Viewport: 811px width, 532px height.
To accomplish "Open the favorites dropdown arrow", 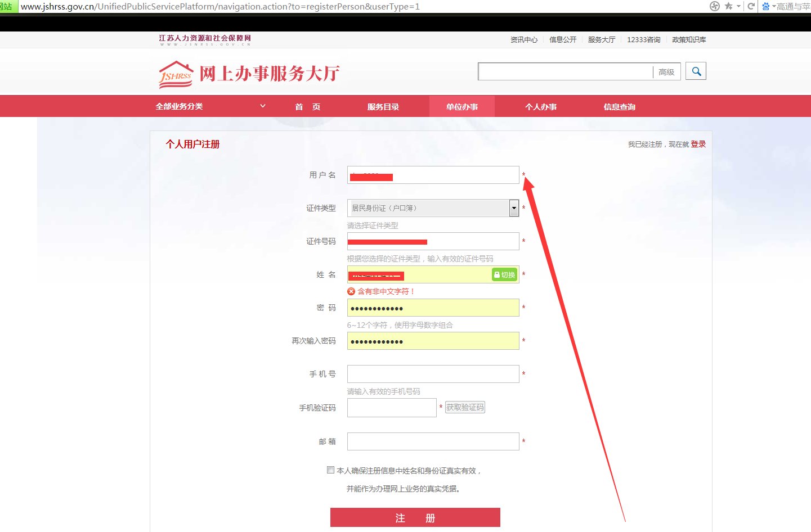I will 738,6.
